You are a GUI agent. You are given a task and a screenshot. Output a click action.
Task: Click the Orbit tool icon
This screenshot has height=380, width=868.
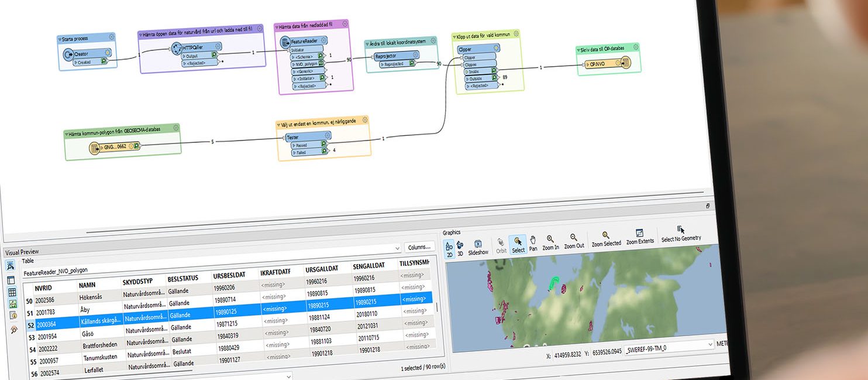[x=501, y=245]
